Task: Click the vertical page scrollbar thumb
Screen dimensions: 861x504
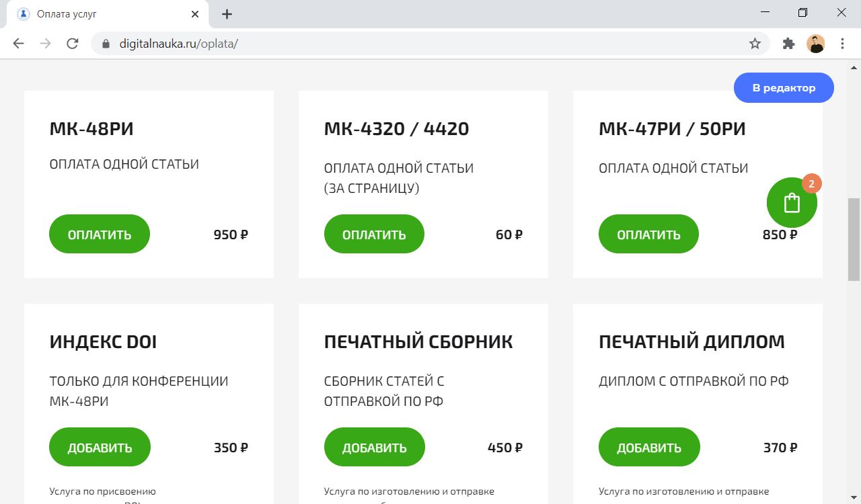Action: [x=854, y=239]
